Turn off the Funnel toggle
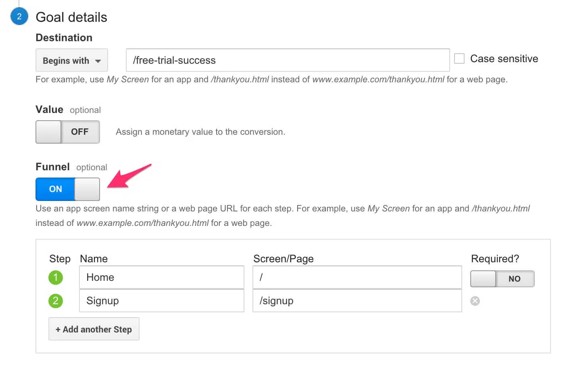 point(67,189)
